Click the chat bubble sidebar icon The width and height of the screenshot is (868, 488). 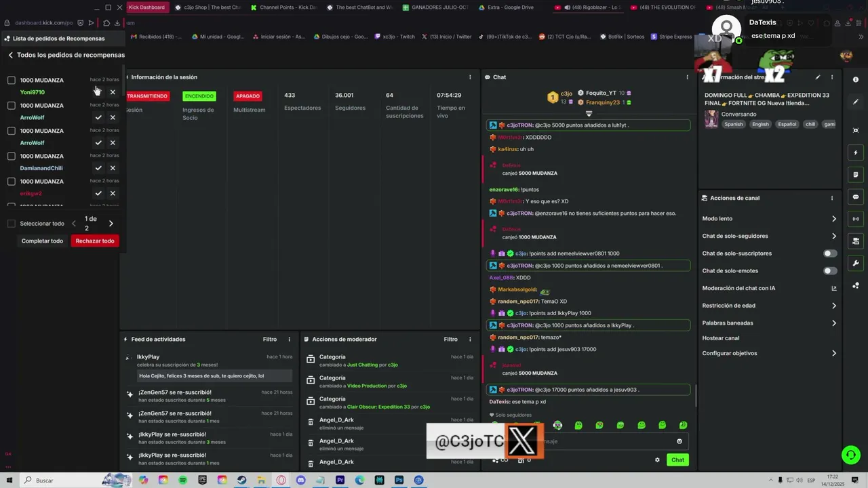(x=856, y=197)
